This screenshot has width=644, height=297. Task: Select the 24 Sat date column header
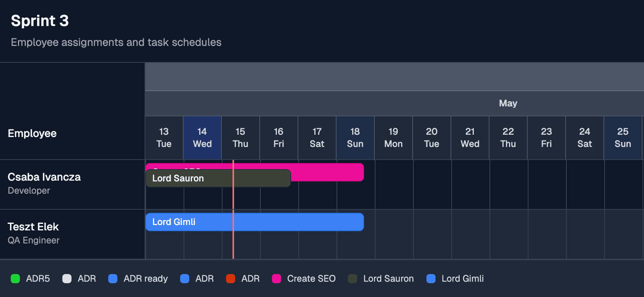(585, 138)
